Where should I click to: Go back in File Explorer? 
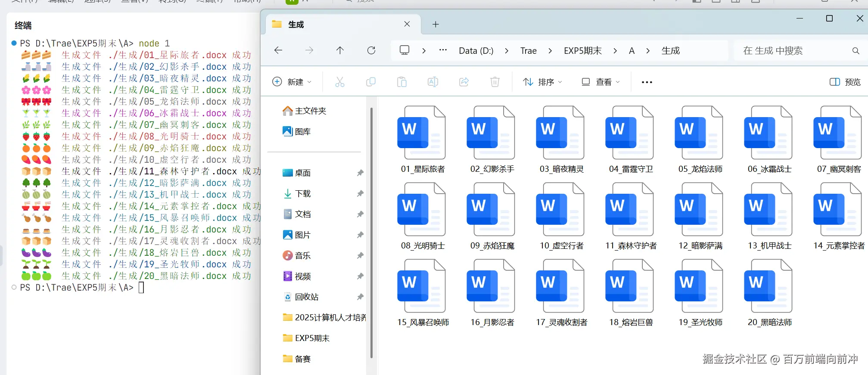click(278, 50)
